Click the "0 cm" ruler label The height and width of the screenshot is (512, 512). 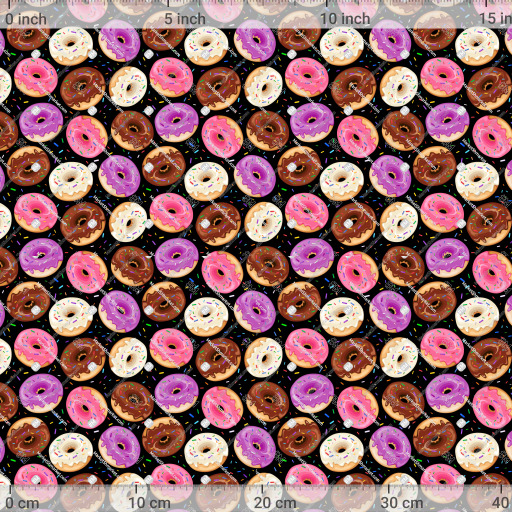click(23, 503)
